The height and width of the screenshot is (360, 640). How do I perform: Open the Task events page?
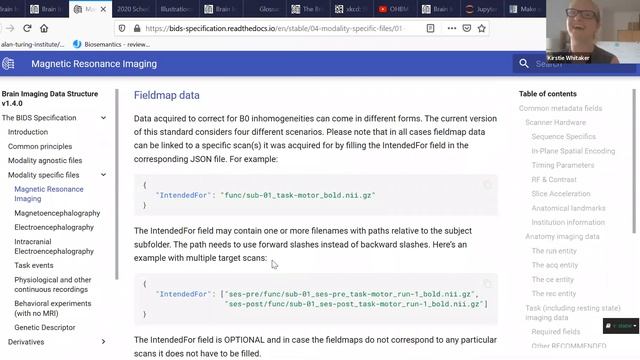34,265
